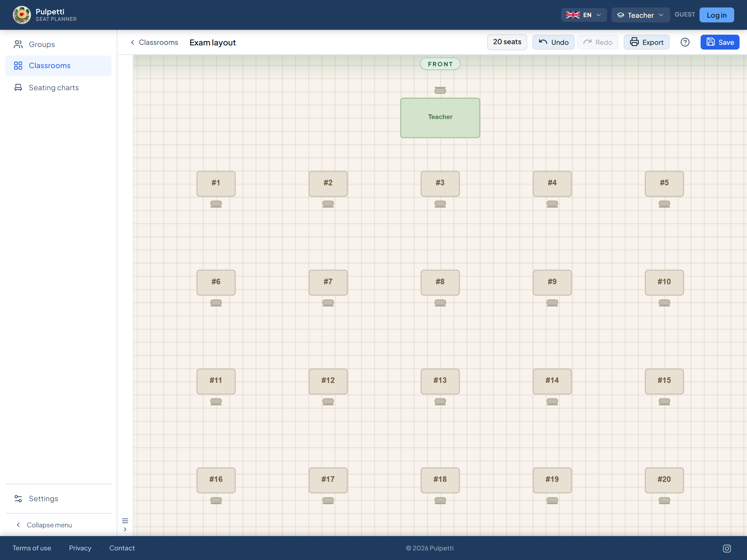Screen dimensions: 747x560
Task: Open the Contact link
Action: (x=122, y=548)
